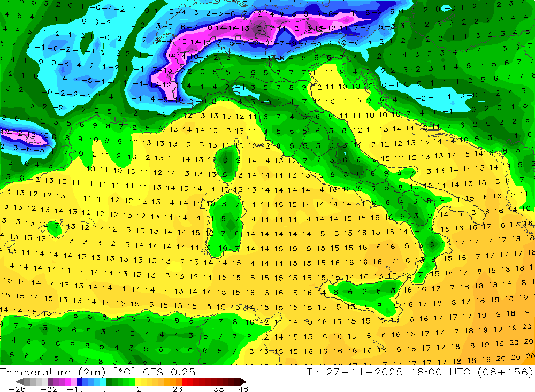
Task: Click the -22 legend label
Action: pyautogui.click(x=49, y=389)
